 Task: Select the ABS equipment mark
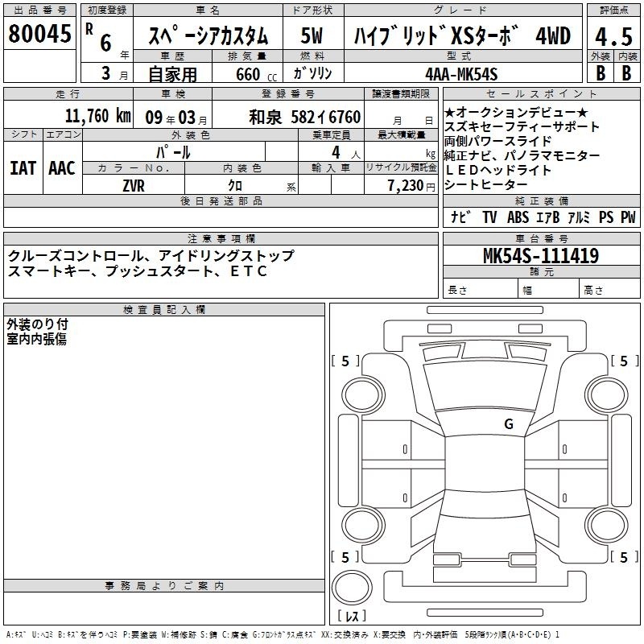(x=518, y=217)
